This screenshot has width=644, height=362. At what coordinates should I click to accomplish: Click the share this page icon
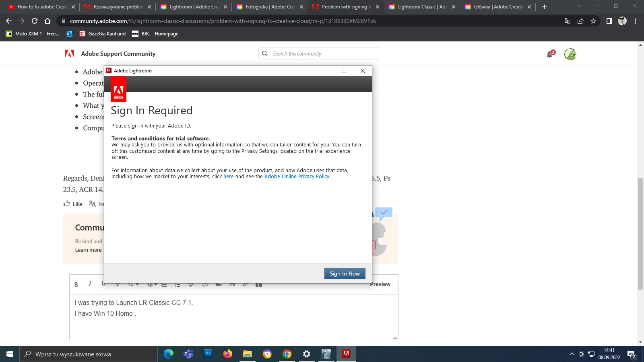point(580,21)
